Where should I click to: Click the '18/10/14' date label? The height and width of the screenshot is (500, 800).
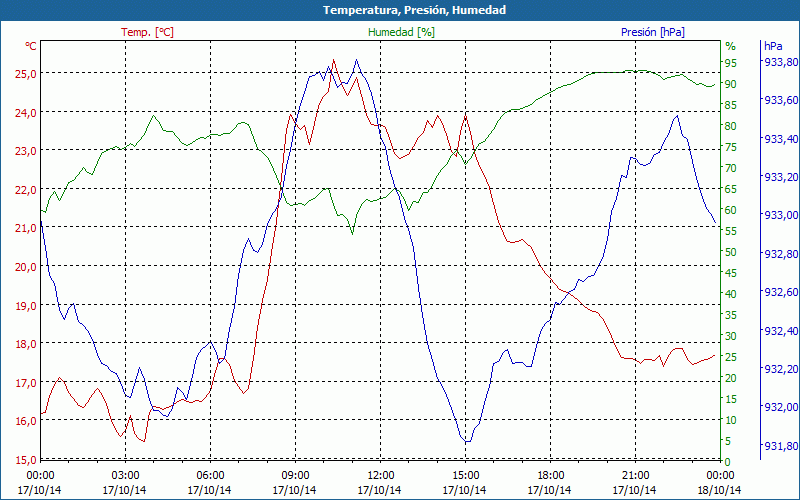point(719,490)
